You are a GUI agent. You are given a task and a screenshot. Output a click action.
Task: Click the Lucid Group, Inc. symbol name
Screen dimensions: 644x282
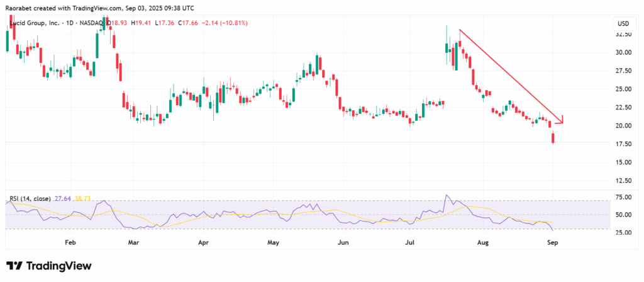(x=35, y=23)
